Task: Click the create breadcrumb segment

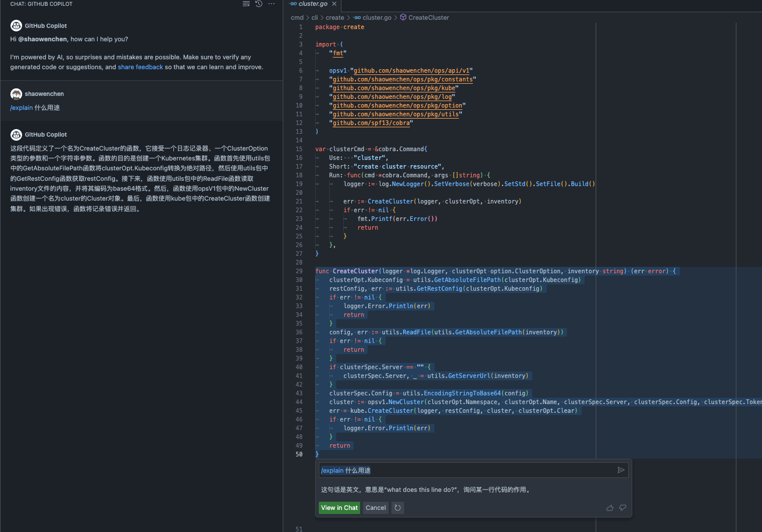Action: pos(335,17)
